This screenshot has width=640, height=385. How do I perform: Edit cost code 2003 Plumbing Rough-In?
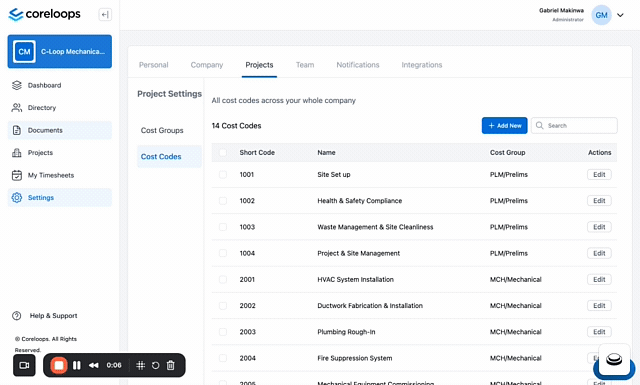(x=599, y=332)
